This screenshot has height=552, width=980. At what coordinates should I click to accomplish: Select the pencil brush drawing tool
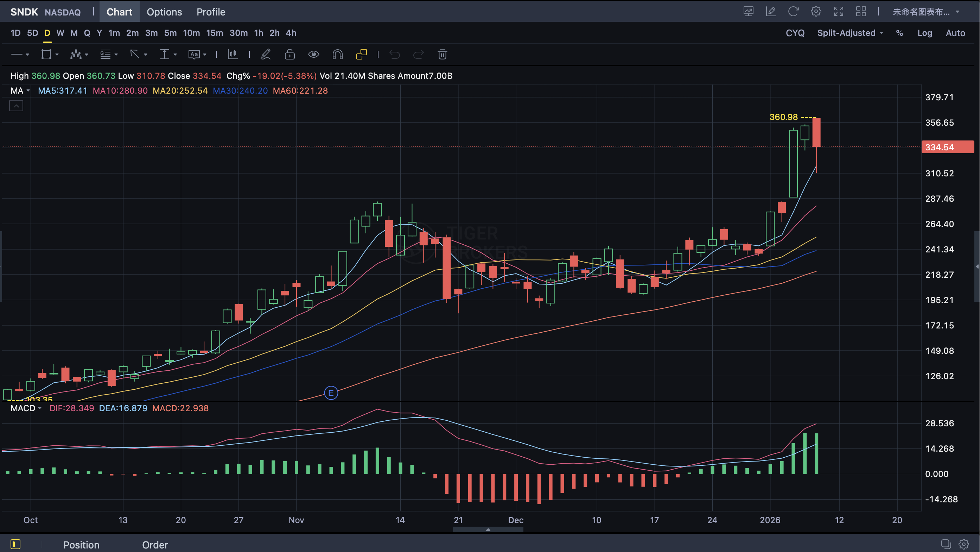pos(266,55)
